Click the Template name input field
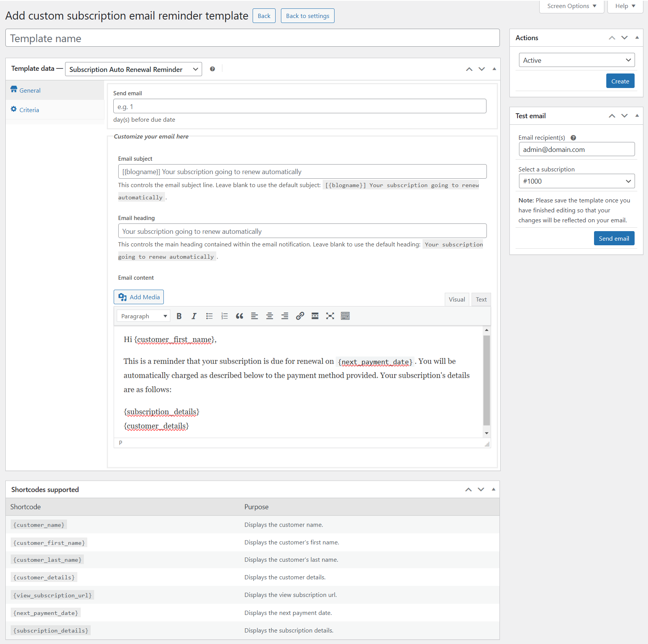Image resolution: width=648 pixels, height=644 pixels. coord(252,38)
